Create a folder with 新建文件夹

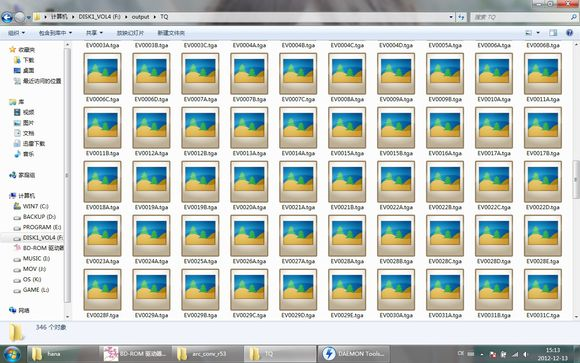click(x=171, y=33)
